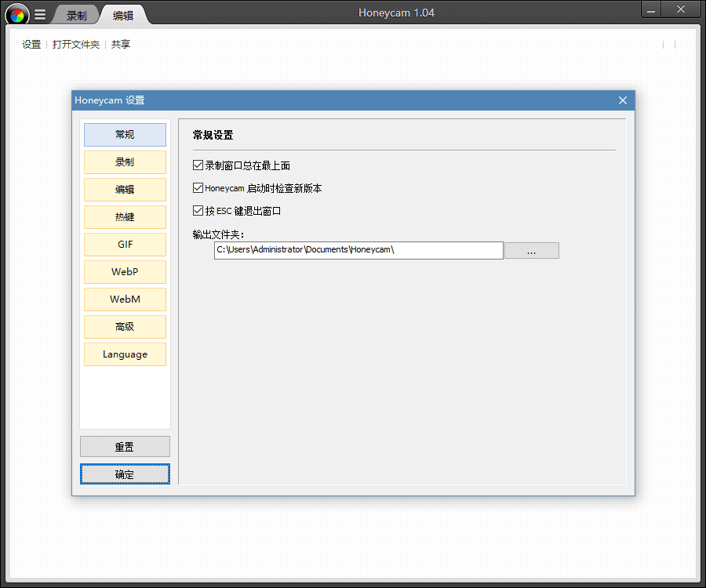Open the 高级 settings category

pyautogui.click(x=126, y=327)
